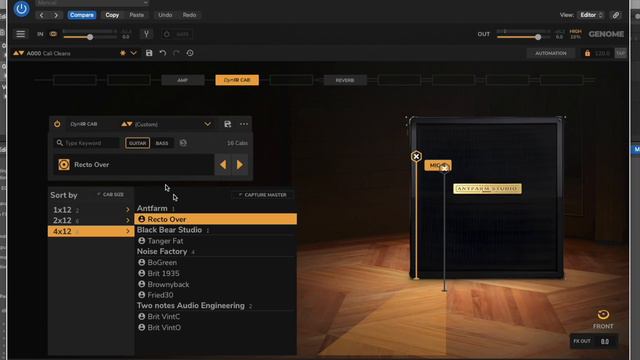Image resolution: width=640 pixels, height=360 pixels.
Task: Load previous cabinet with left orange arrow
Action: [223, 164]
